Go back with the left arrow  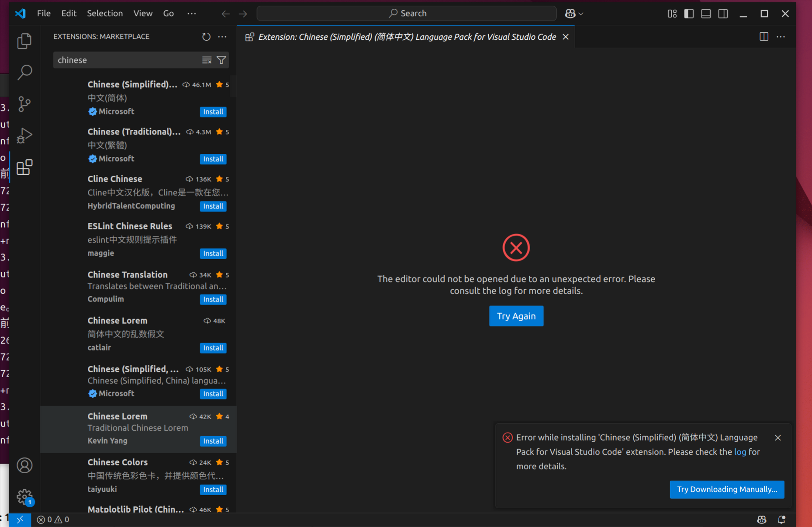point(225,14)
